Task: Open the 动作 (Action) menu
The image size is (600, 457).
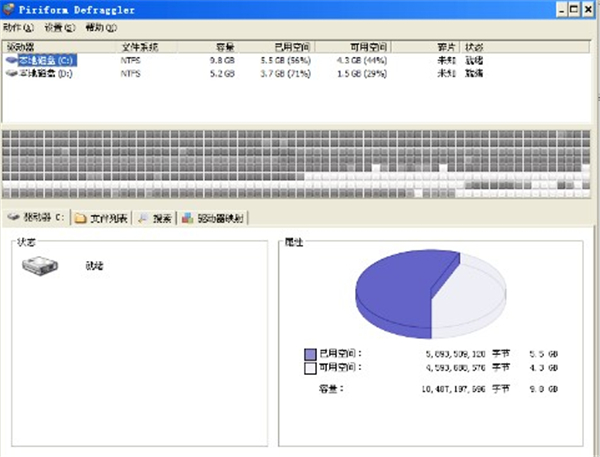Action: (18, 27)
